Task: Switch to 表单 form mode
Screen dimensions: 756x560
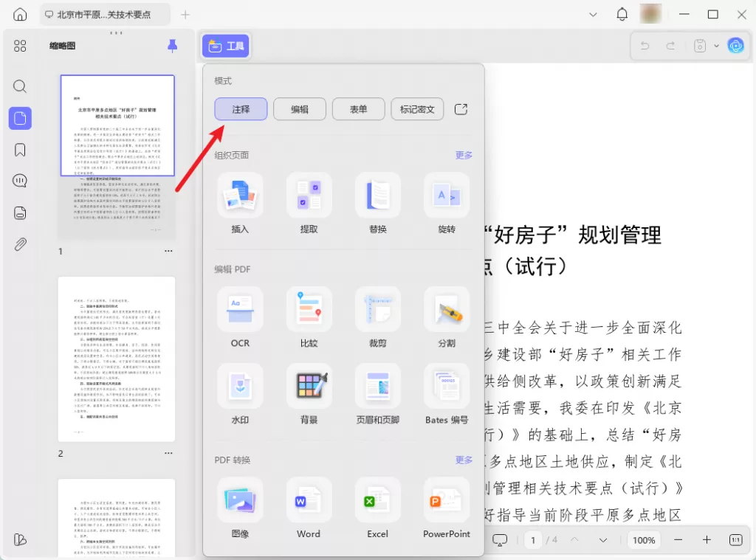Action: point(358,108)
